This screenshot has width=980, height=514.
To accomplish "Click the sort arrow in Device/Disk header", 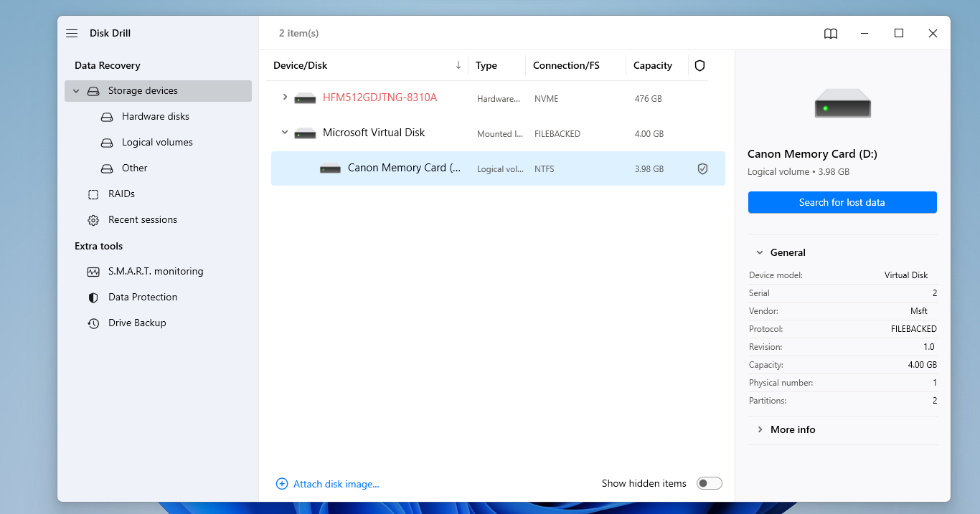I will click(458, 65).
